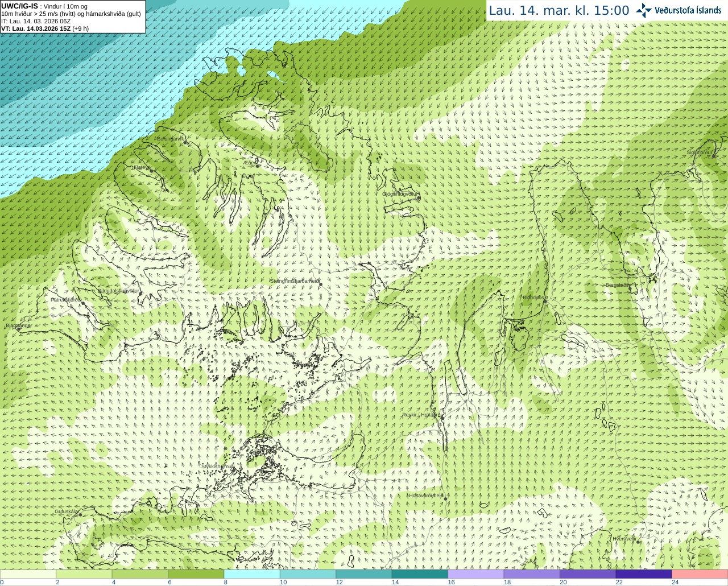The height and width of the screenshot is (586, 728).
Task: Click the Bjargtangar station marker
Action: (x=19, y=328)
